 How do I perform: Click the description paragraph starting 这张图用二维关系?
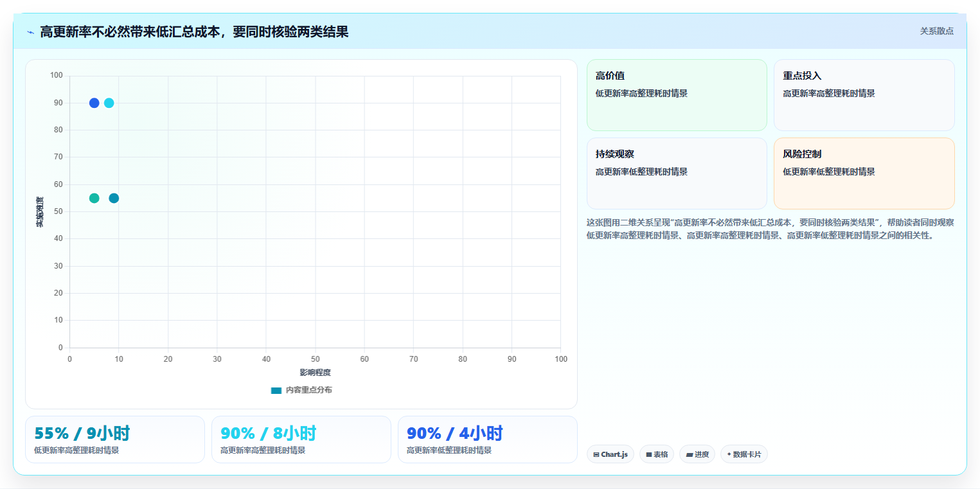[x=771, y=229]
